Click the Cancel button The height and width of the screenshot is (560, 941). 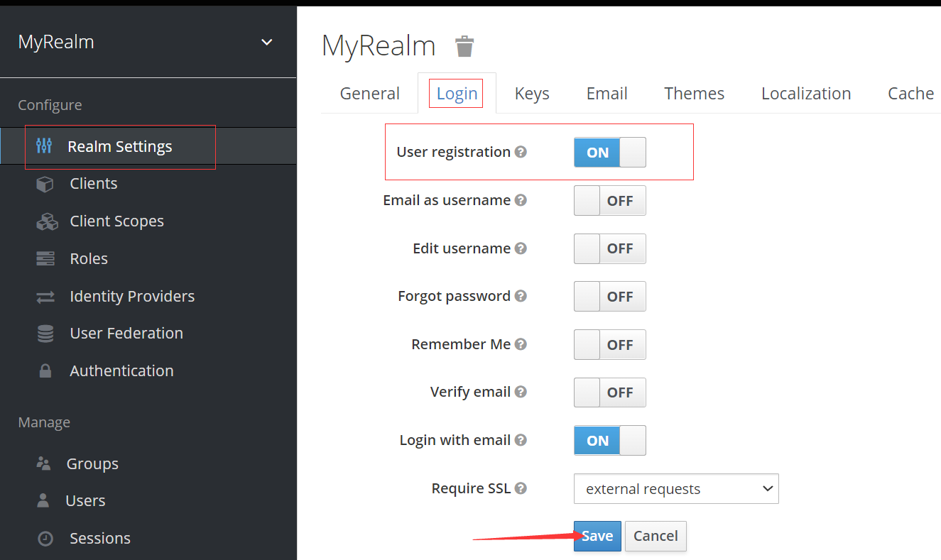point(656,536)
